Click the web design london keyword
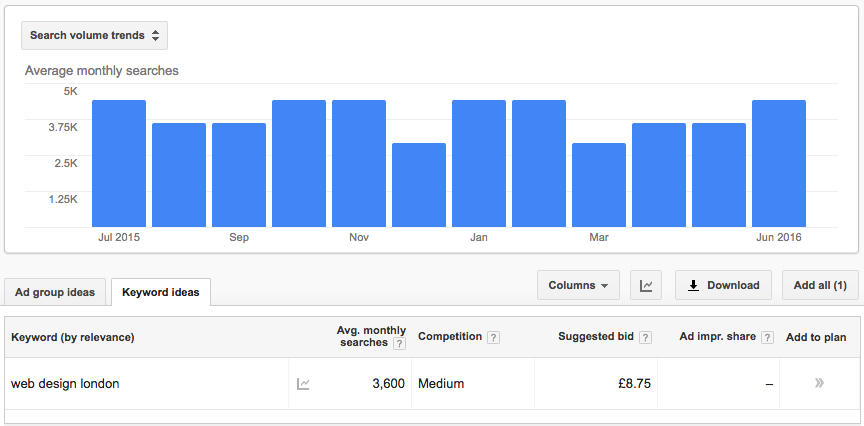The height and width of the screenshot is (426, 864). pyautogui.click(x=65, y=384)
